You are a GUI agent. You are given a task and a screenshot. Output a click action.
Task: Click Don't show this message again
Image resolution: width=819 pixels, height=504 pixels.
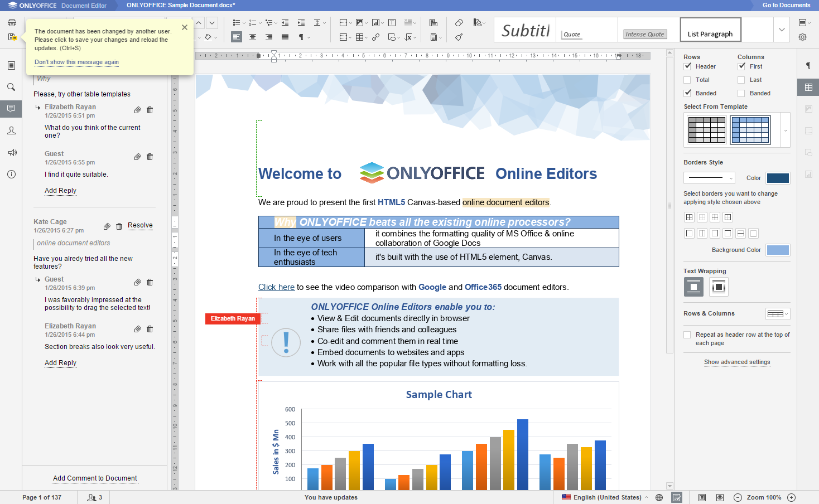tap(76, 62)
